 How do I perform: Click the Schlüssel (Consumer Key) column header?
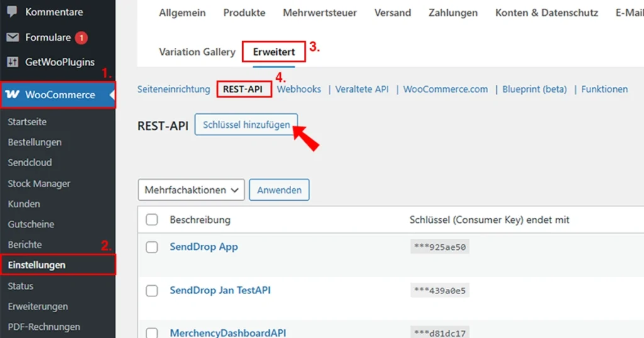click(489, 220)
